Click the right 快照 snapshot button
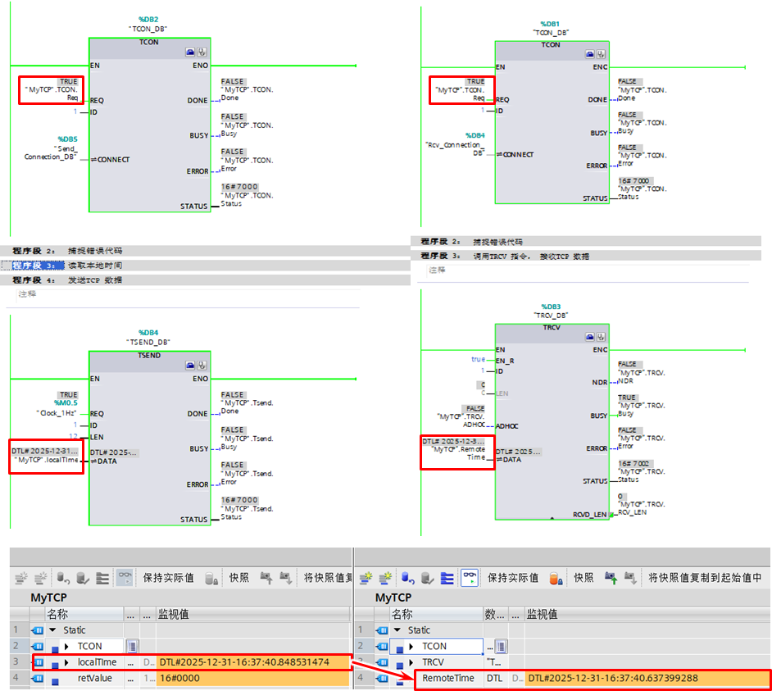772x700 pixels. [584, 578]
